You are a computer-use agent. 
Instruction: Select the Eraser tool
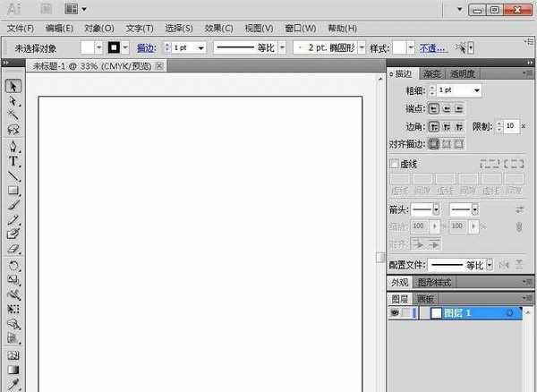14,250
